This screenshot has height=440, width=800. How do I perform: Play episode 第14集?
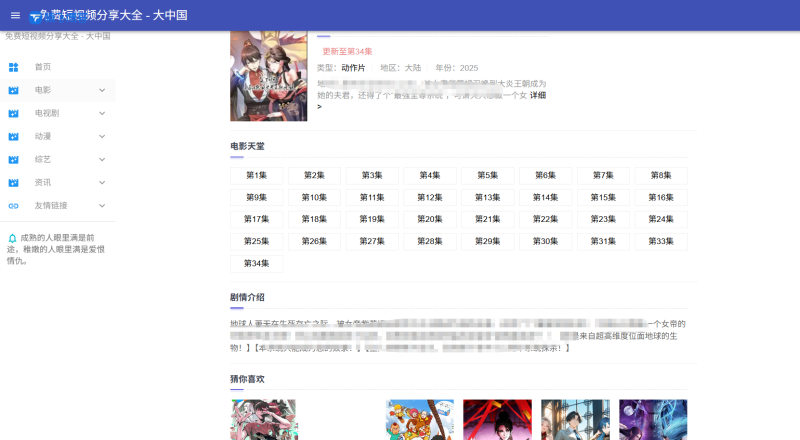(x=545, y=198)
